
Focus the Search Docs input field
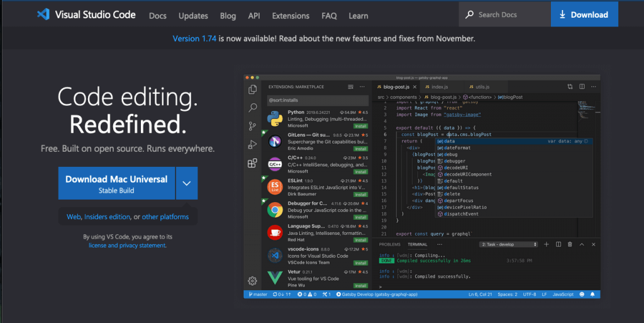(x=505, y=14)
